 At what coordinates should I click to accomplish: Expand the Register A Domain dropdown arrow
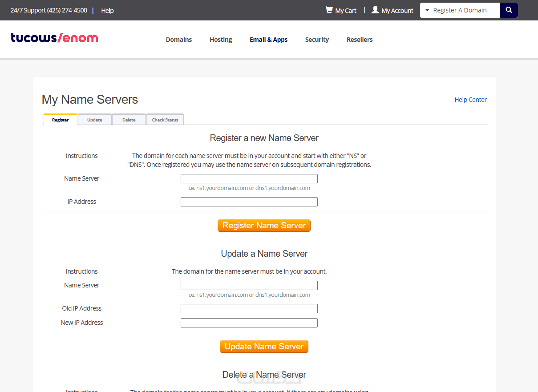[427, 10]
